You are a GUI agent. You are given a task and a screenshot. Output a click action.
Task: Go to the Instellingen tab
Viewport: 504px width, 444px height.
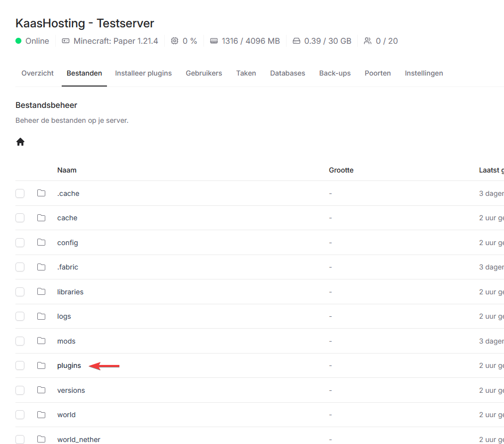point(424,73)
